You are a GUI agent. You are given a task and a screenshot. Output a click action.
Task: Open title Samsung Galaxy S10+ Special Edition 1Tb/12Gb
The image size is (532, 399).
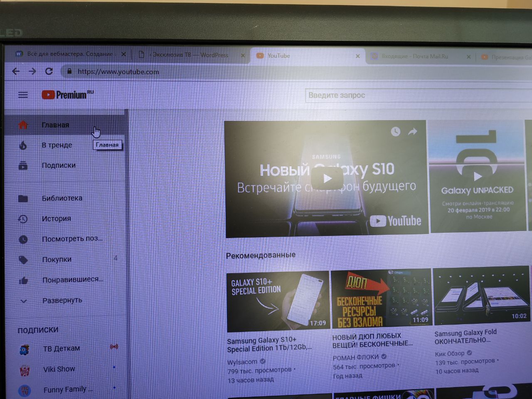[269, 344]
